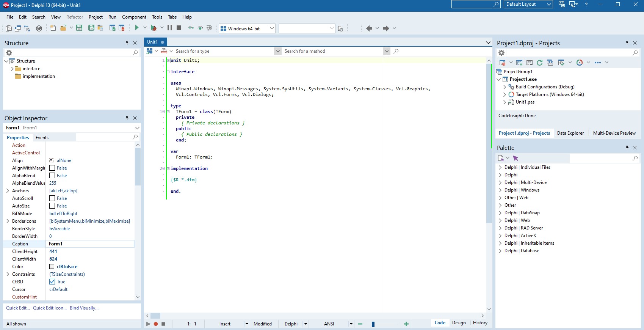The height and width of the screenshot is (330, 644).
Task: Click the Add File to Project icon
Action: (x=112, y=28)
